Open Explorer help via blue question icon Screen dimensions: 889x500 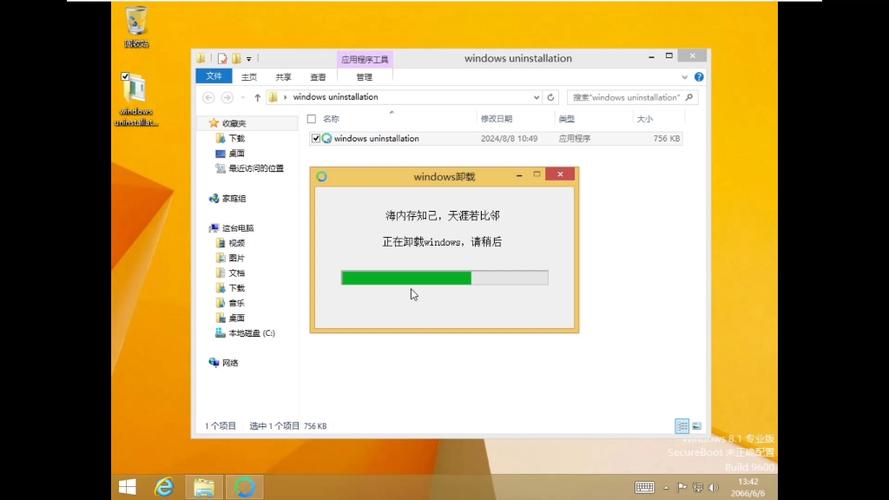coord(699,77)
